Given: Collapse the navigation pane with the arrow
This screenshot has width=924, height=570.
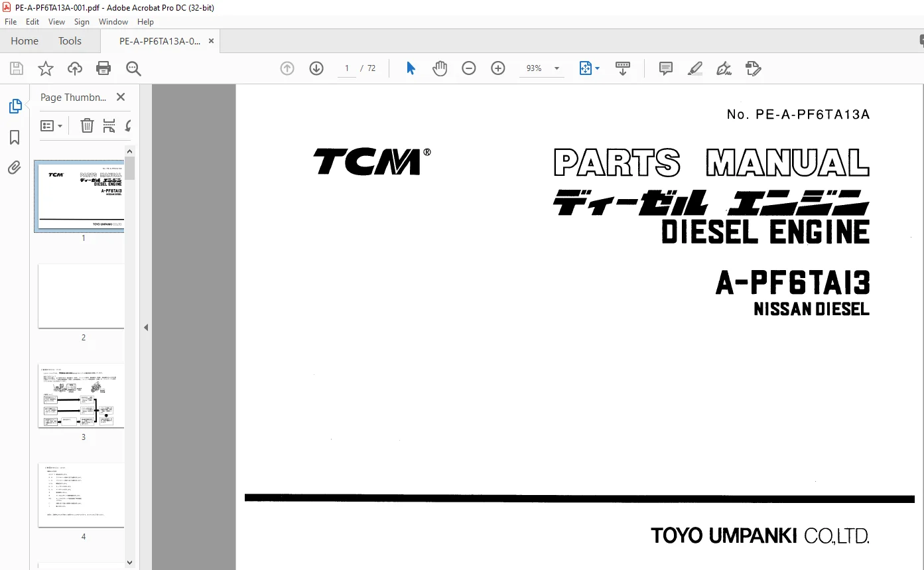Looking at the screenshot, I should click(146, 327).
